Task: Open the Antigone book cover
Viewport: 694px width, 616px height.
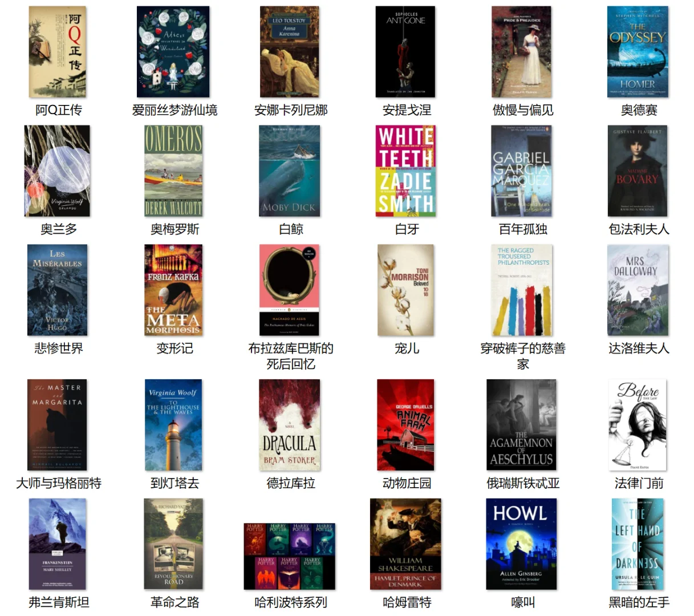Action: coord(405,52)
